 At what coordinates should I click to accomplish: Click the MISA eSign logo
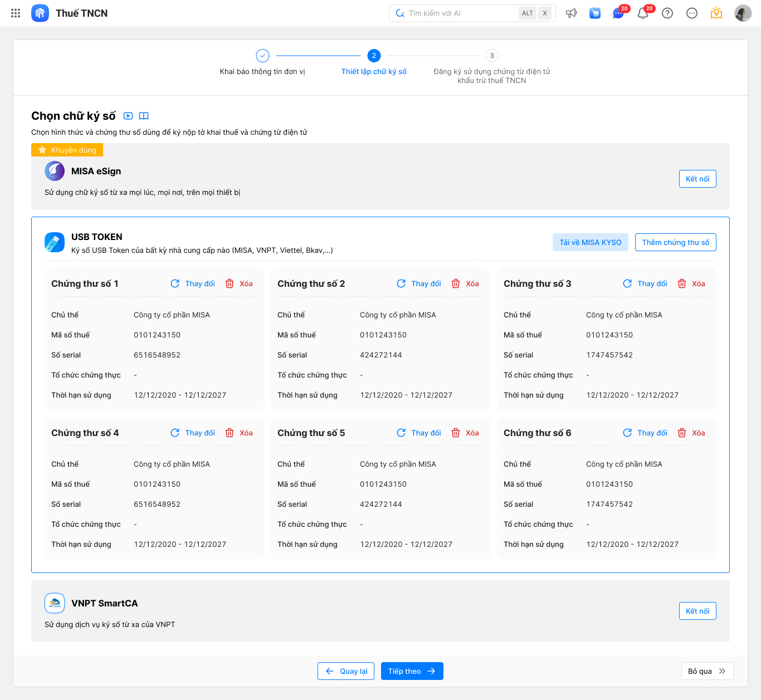point(55,171)
